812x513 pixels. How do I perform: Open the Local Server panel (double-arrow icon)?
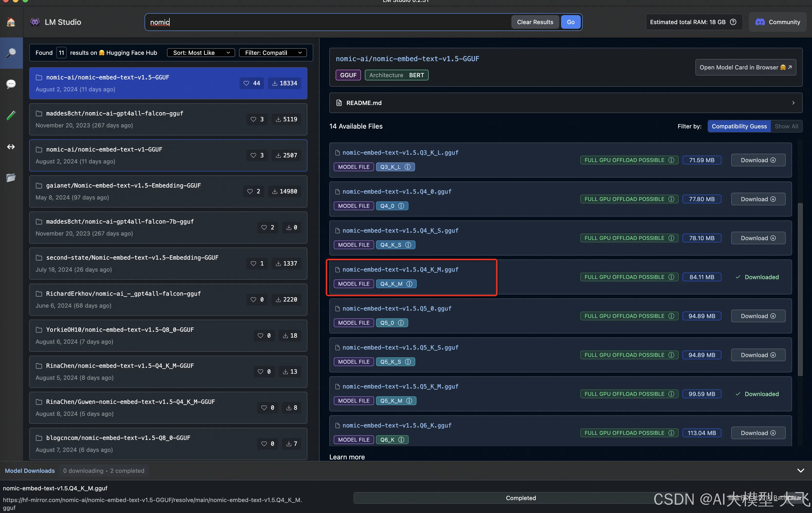(x=11, y=147)
